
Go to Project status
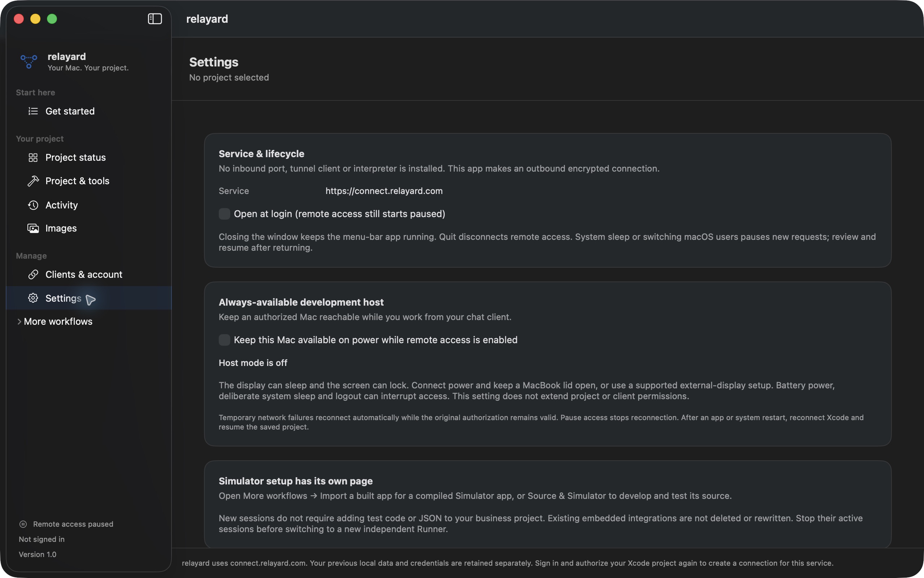click(x=88, y=158)
